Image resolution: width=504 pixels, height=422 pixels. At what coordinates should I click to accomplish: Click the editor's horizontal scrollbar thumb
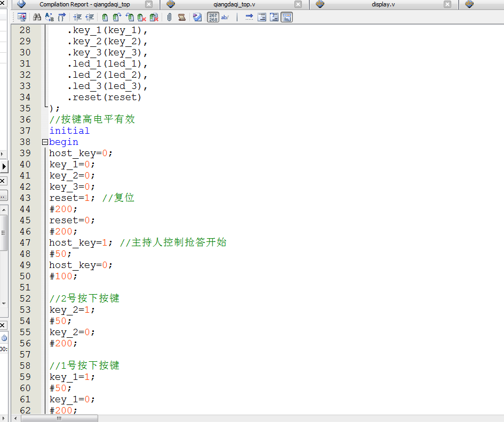pyautogui.click(x=59, y=418)
